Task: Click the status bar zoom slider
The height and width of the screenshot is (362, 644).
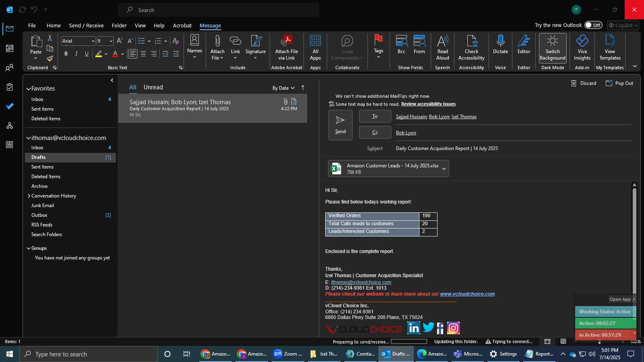Action: [x=600, y=341]
